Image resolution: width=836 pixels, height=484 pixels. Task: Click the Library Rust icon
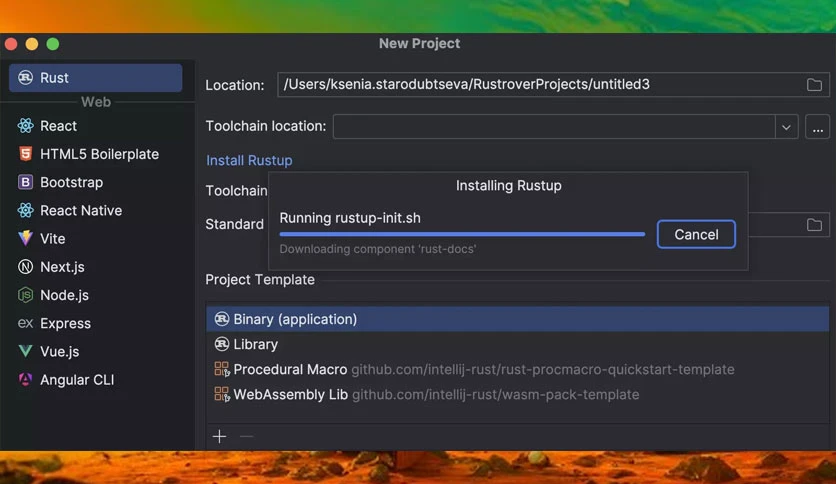pyautogui.click(x=222, y=344)
